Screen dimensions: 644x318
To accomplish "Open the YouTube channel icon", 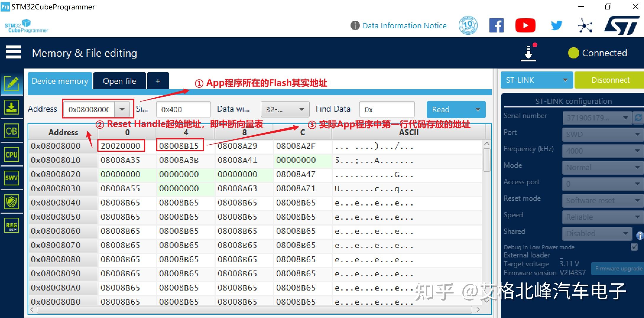I will pyautogui.click(x=525, y=25).
